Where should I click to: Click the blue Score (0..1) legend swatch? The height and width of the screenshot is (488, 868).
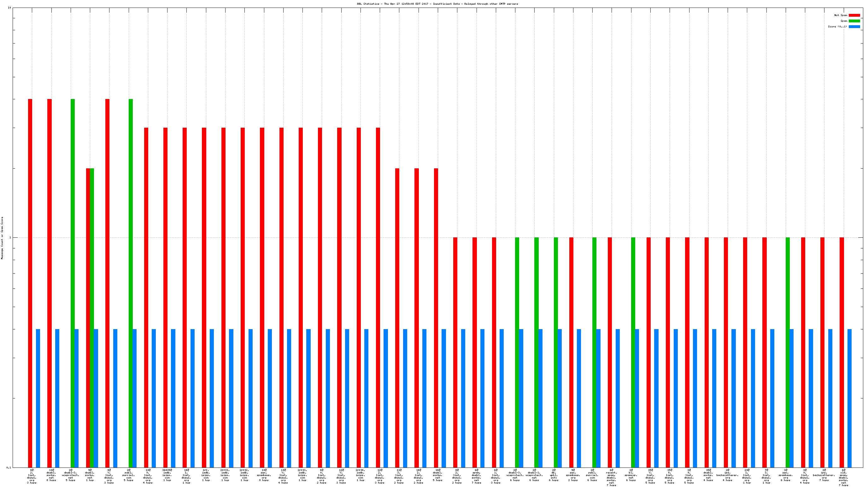point(854,26)
